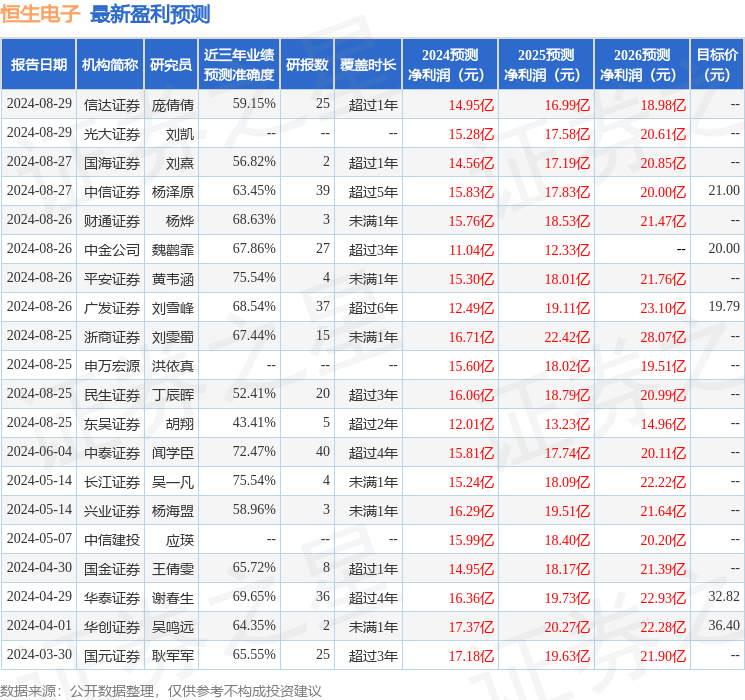Click analyst name 吴鸣远
745x700 pixels.
tap(173, 627)
